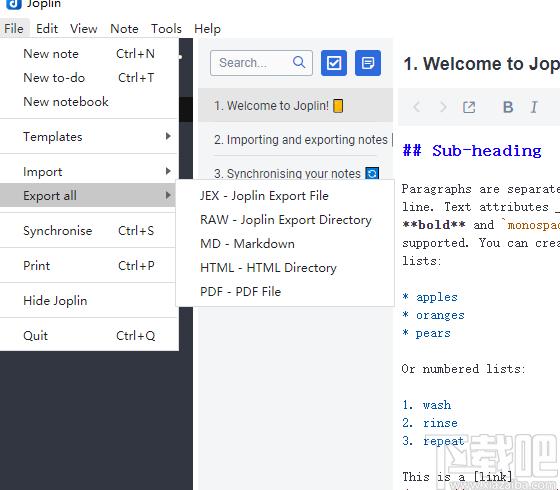Image resolution: width=560 pixels, height=490 pixels.
Task: Click the 'Or numbered lists:' line
Action: tap(463, 369)
